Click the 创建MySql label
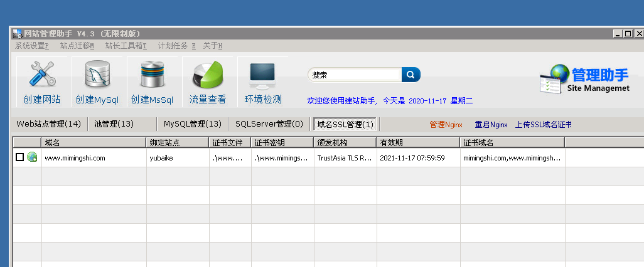The height and width of the screenshot is (267, 644). [97, 99]
